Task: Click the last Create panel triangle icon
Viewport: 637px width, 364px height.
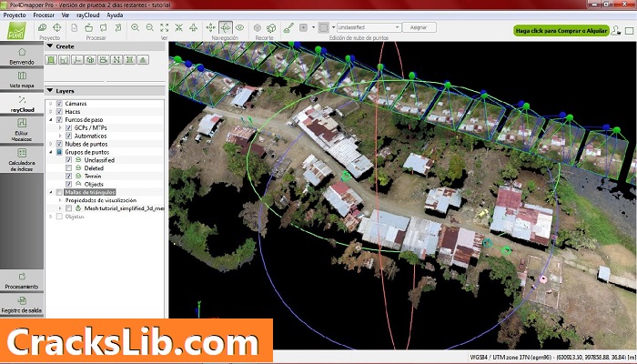Action: 143,60
